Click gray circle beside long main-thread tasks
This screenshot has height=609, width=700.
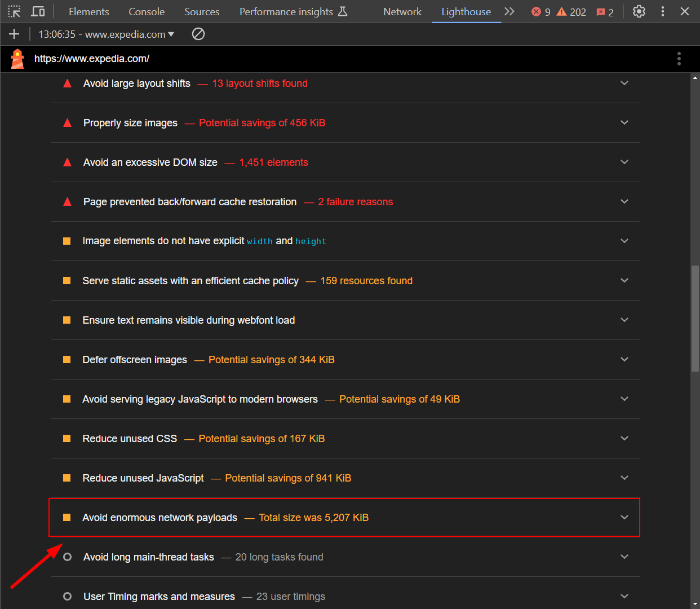68,557
